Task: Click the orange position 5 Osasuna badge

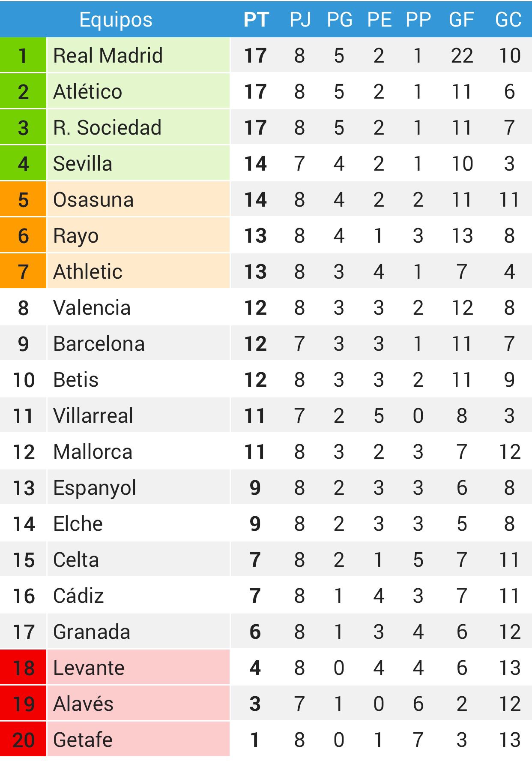Action: (23, 199)
